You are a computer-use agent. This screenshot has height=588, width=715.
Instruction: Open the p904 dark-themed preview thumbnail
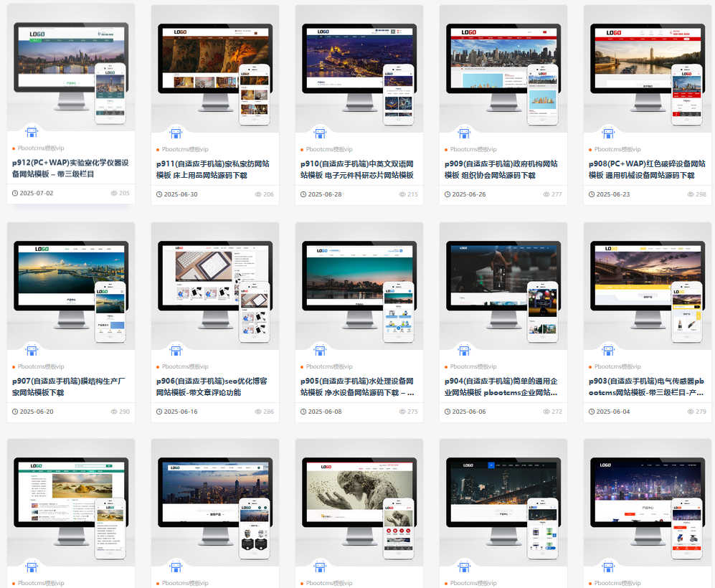click(503, 285)
